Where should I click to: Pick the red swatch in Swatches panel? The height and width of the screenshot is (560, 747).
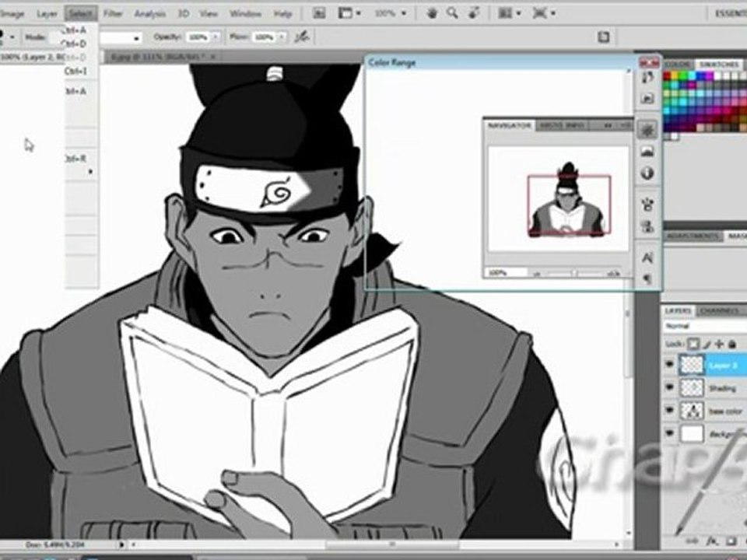pyautogui.click(x=667, y=75)
